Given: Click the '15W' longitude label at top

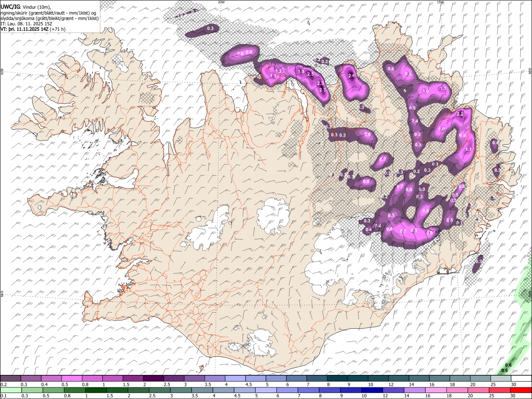Looking at the screenshot, I should pyautogui.click(x=441, y=2).
